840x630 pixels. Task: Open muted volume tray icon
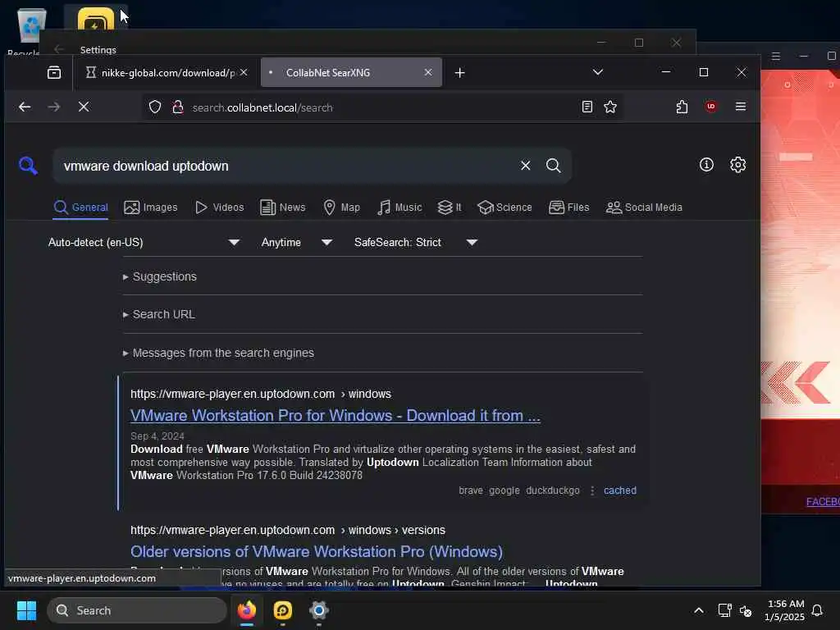tap(746, 610)
